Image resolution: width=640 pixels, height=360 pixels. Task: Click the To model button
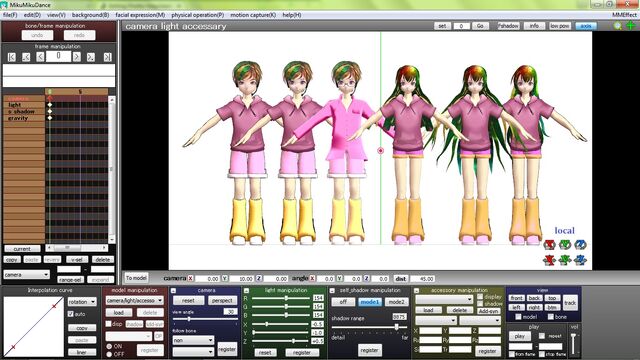(x=136, y=278)
